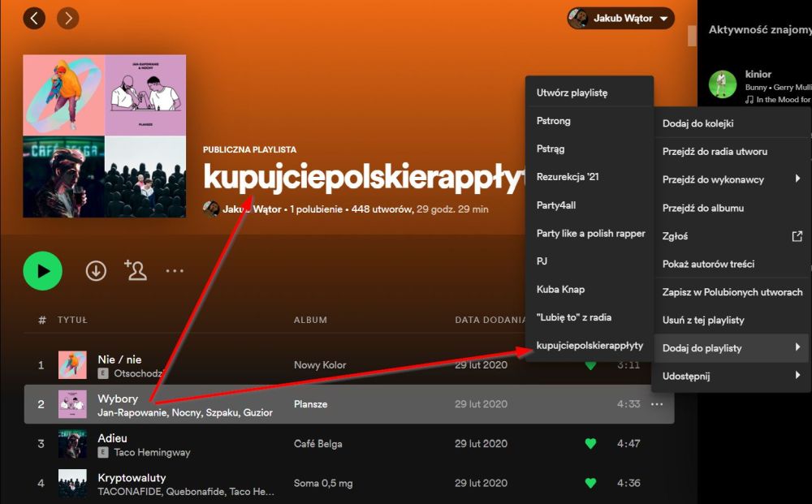Open the Nowy Kolor album link

pyautogui.click(x=319, y=364)
